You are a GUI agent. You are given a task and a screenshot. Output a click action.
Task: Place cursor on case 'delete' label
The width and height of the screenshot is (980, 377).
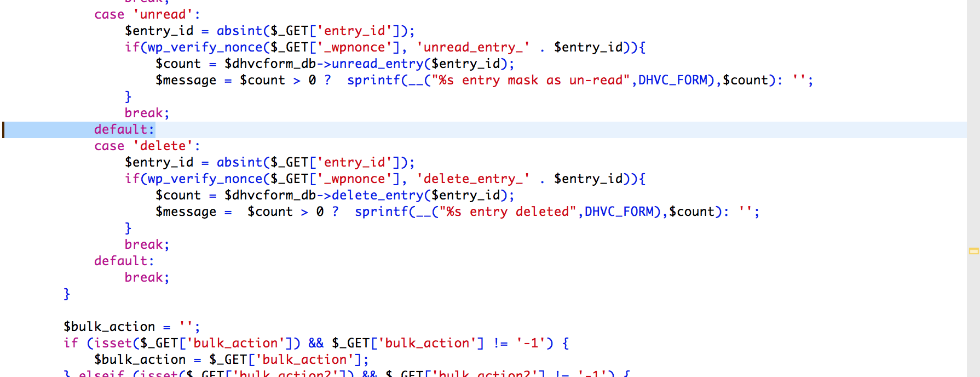click(147, 146)
